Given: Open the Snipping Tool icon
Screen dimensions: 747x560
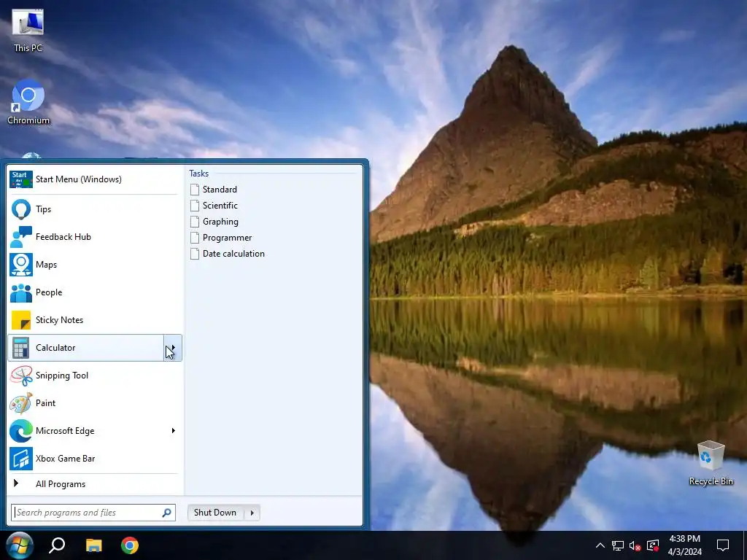Looking at the screenshot, I should pos(21,376).
